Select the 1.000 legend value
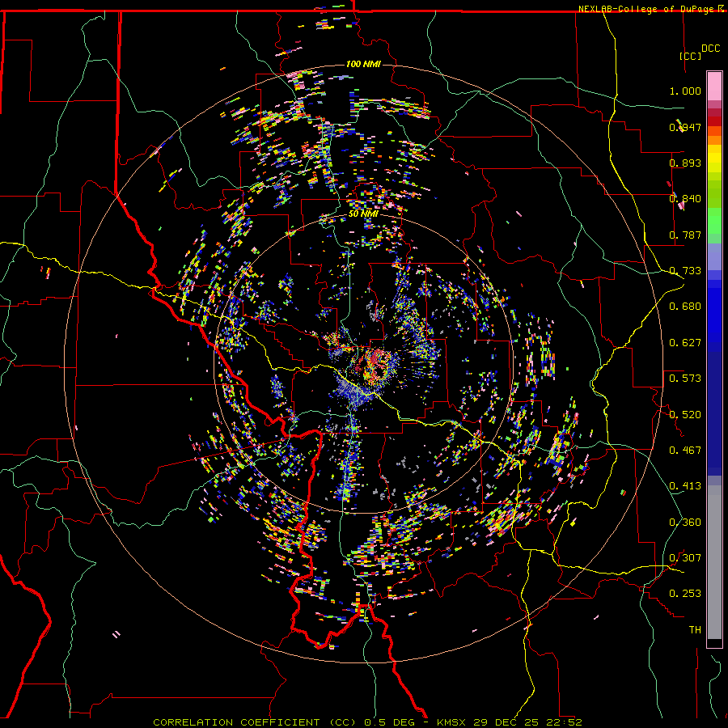 click(x=685, y=91)
